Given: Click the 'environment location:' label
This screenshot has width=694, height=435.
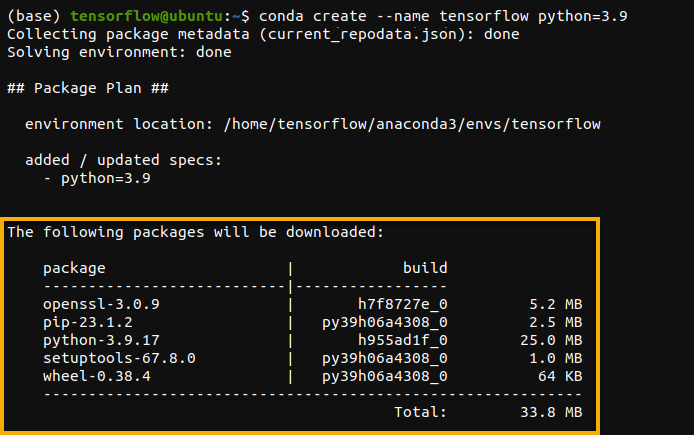Looking at the screenshot, I should point(119,124).
